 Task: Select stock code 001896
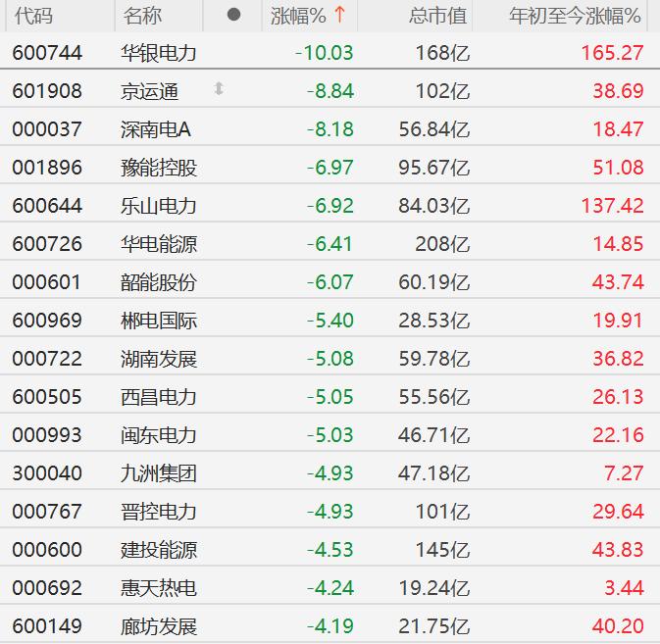[47, 168]
